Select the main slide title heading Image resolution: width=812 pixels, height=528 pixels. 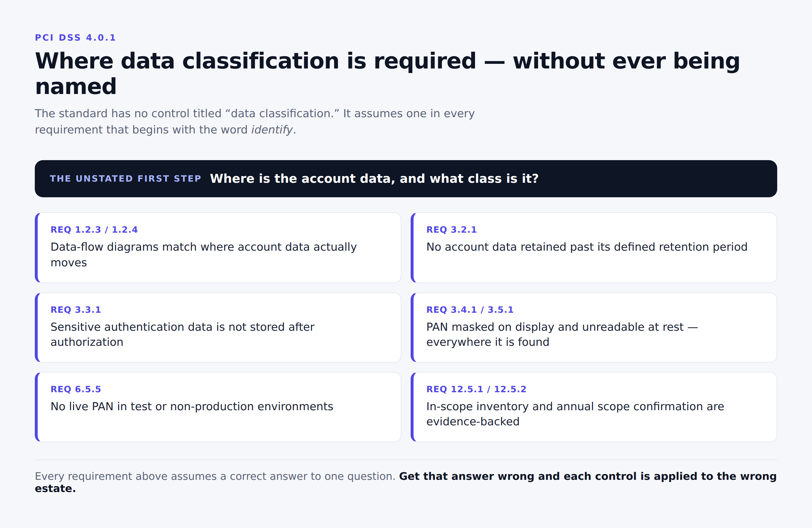click(387, 73)
